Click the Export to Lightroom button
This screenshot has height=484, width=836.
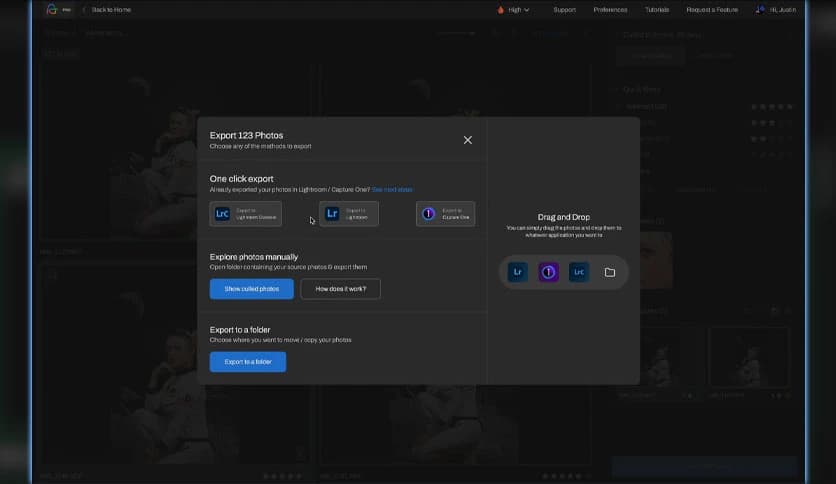point(349,214)
